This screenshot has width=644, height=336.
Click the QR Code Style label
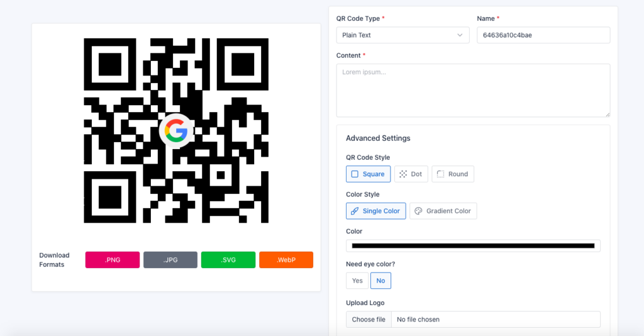[368, 157]
